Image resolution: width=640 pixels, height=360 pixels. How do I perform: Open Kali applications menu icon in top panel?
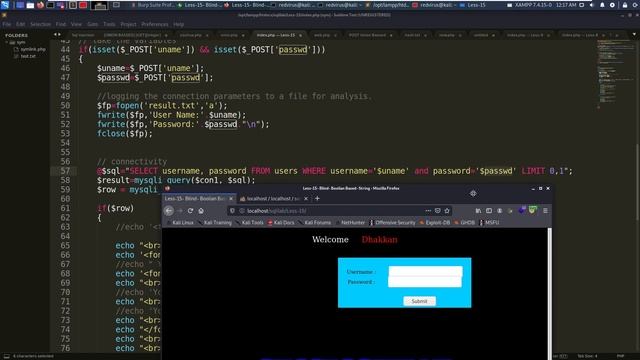pos(5,5)
